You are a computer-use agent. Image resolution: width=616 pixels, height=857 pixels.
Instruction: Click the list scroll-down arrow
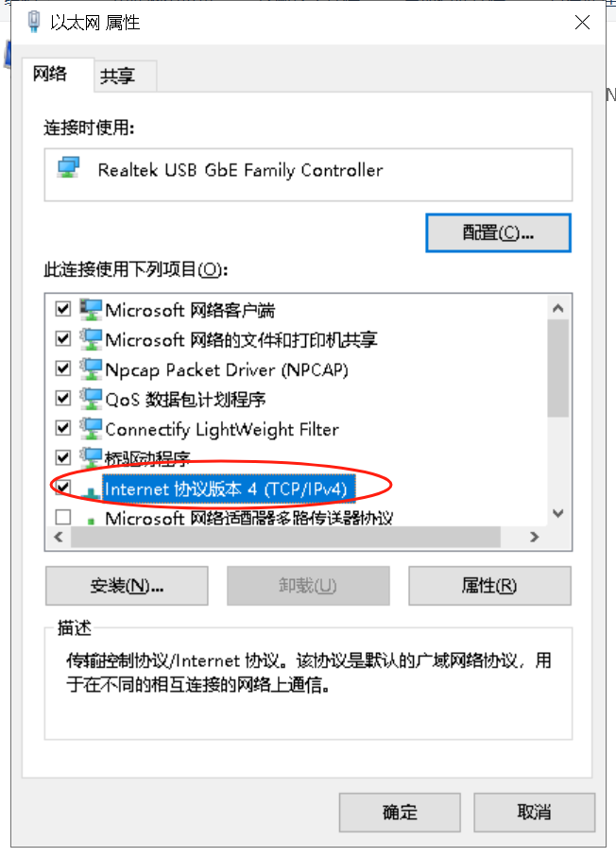(558, 513)
